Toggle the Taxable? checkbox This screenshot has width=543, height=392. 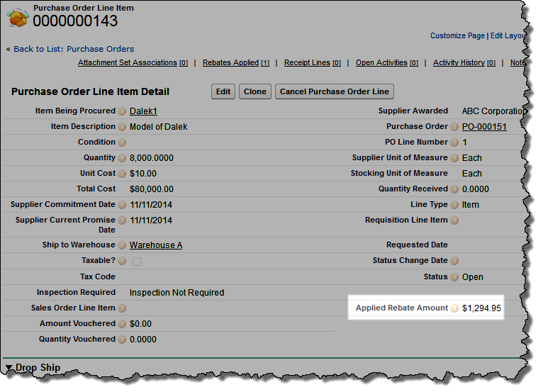(x=136, y=262)
